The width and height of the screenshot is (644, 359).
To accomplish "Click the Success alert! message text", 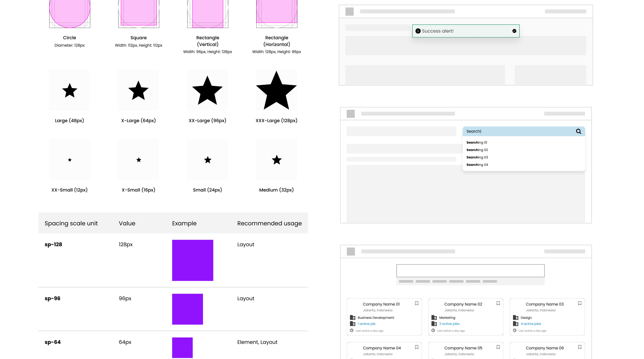I will click(x=438, y=31).
